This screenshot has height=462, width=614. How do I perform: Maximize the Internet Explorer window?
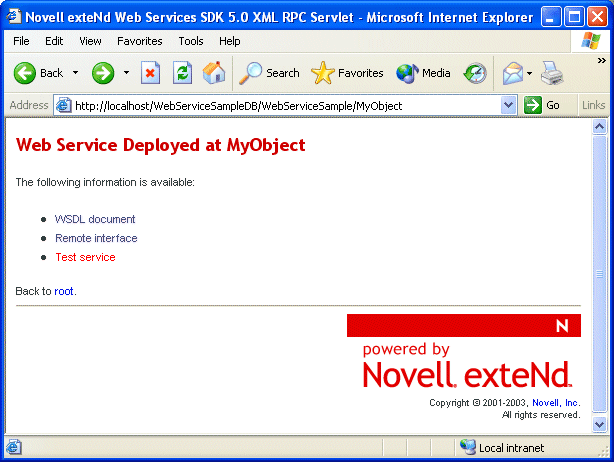(x=574, y=17)
